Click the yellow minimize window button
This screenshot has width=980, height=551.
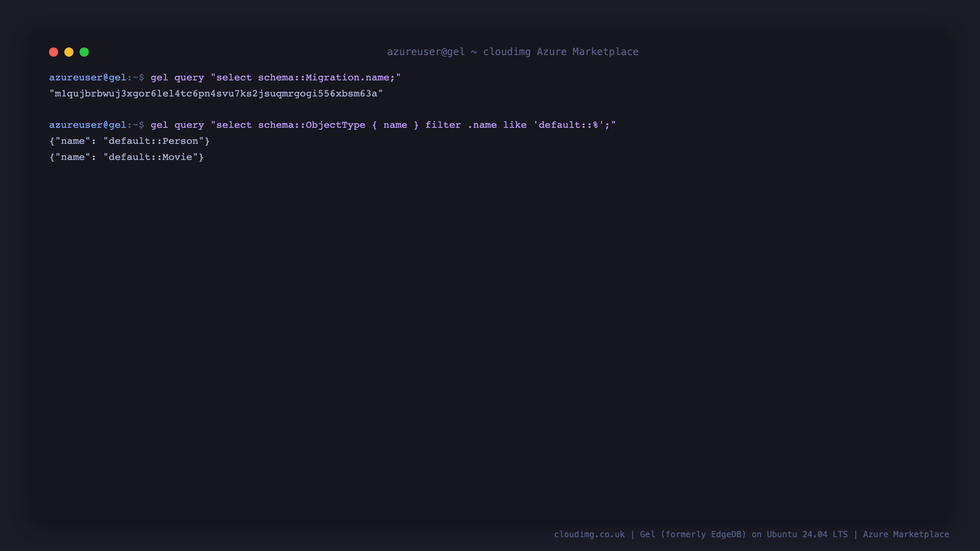tap(69, 52)
